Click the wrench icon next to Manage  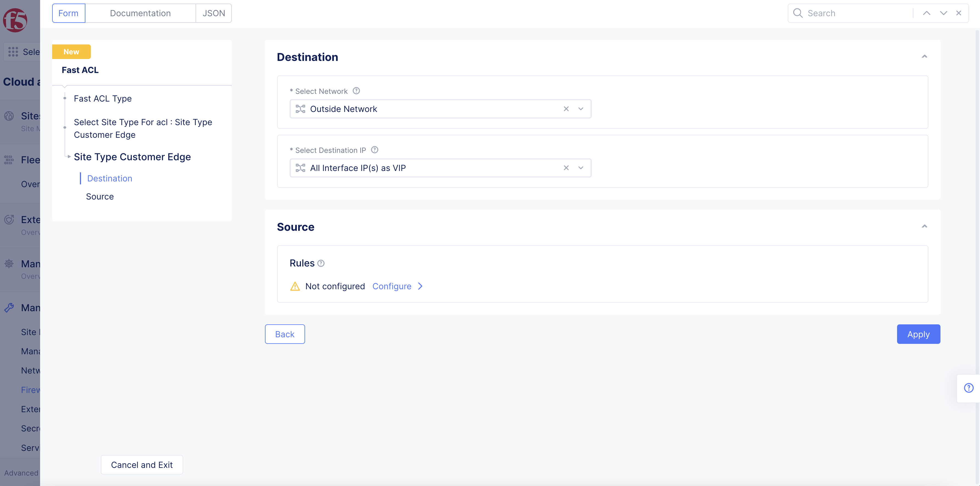tap(9, 307)
